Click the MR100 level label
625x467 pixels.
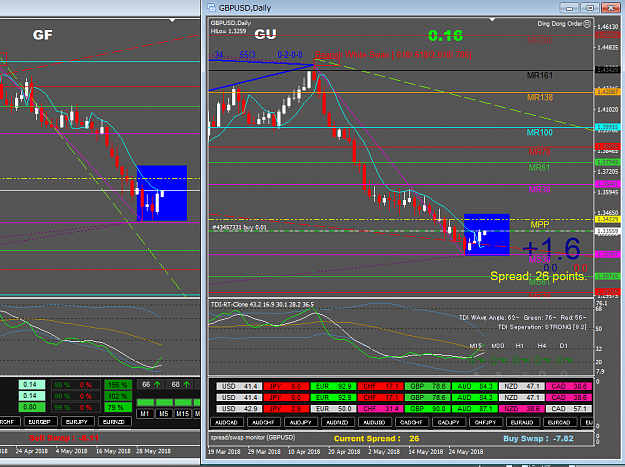(540, 133)
